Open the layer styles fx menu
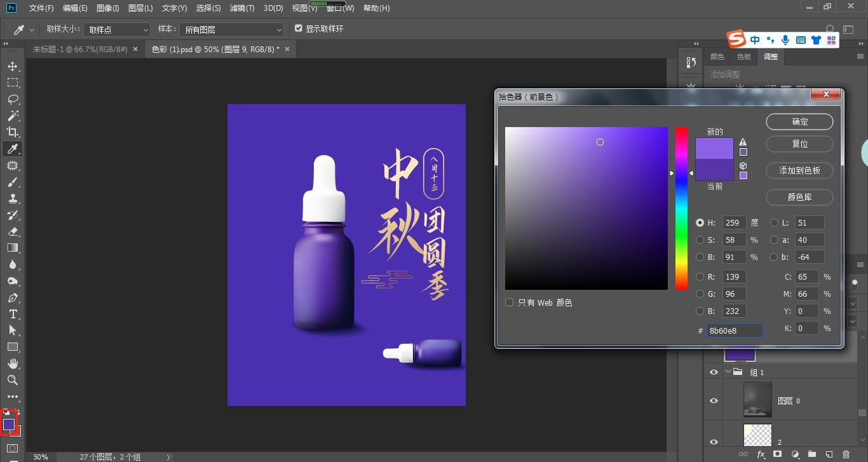The width and height of the screenshot is (868, 462). pyautogui.click(x=761, y=454)
